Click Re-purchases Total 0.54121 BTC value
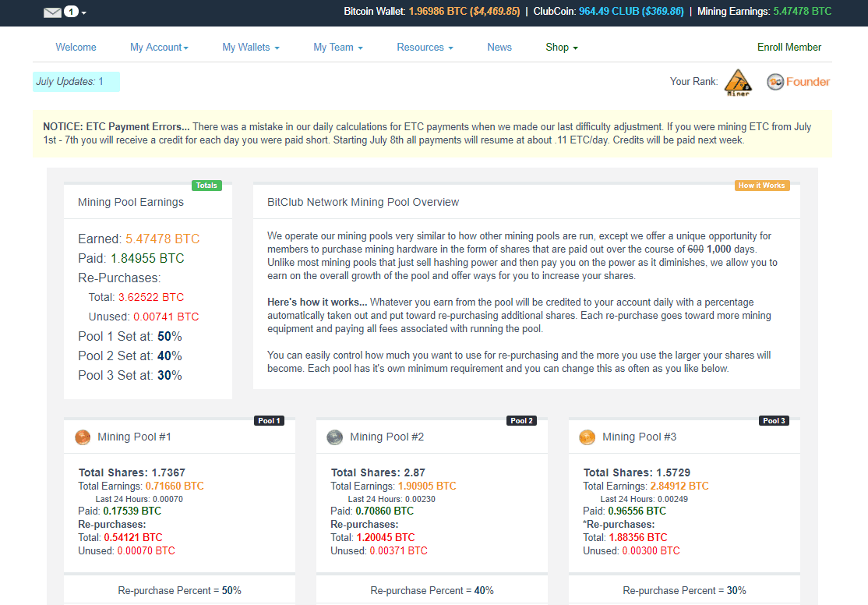This screenshot has height=605, width=868. tap(133, 537)
